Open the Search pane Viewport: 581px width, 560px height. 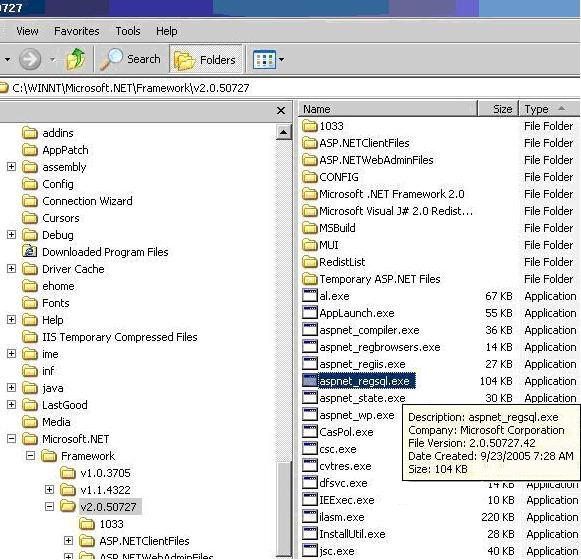130,59
